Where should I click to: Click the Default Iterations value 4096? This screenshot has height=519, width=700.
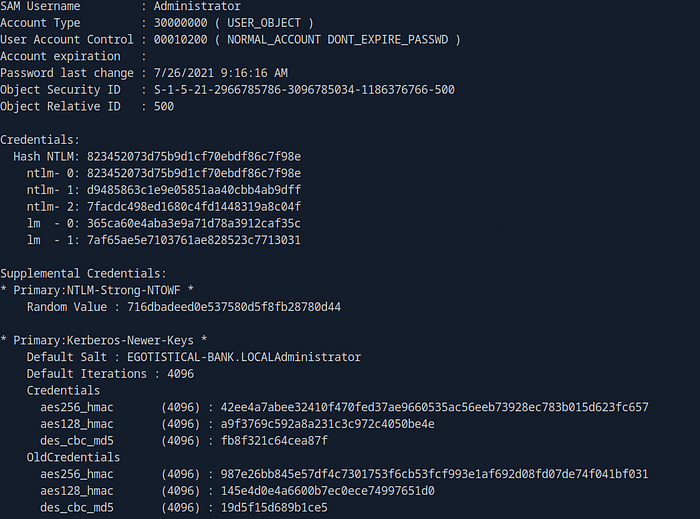(180, 374)
